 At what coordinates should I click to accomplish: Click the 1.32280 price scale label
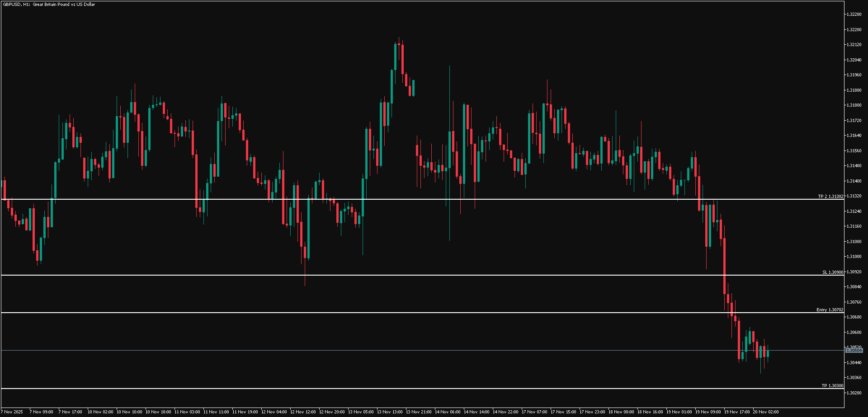(x=854, y=14)
